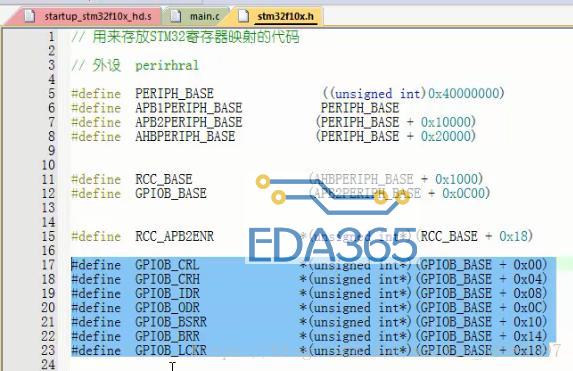Switch to the startup_stm32f10x_hd.s tab

(98, 16)
